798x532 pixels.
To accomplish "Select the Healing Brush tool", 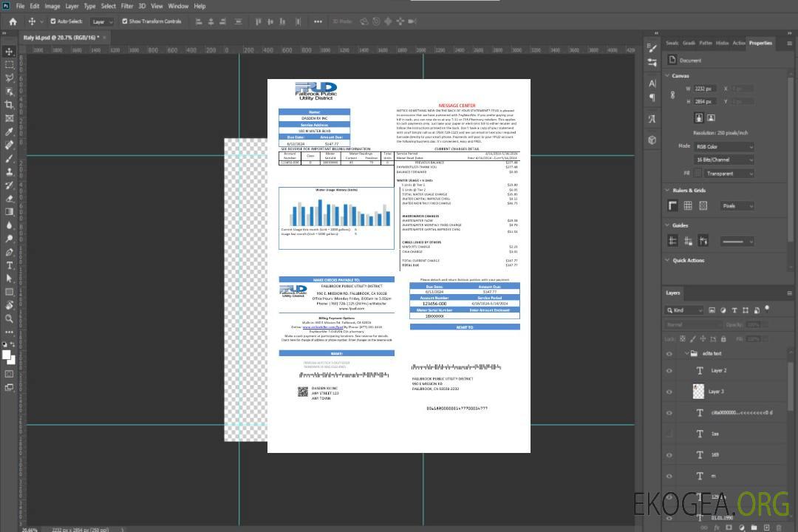I will [9, 145].
